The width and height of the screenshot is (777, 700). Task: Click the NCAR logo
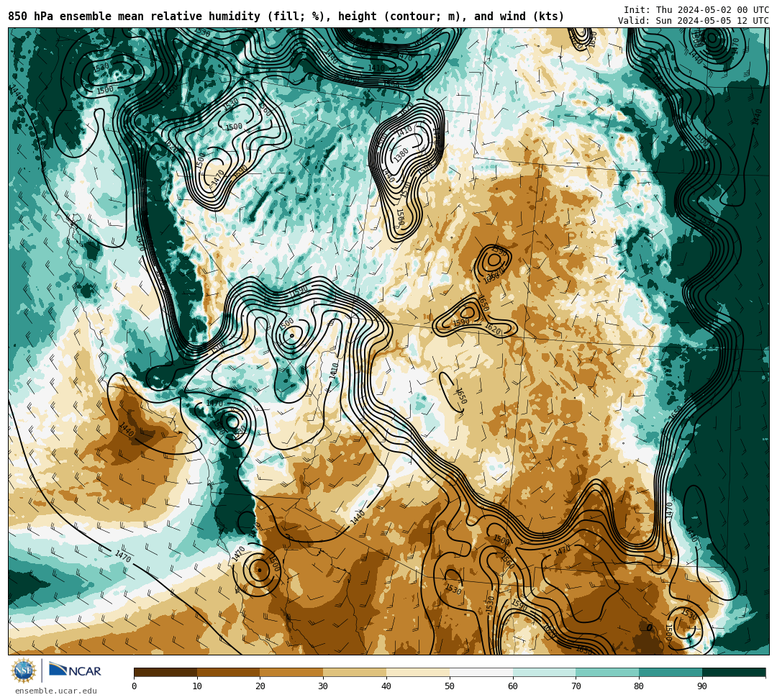pos(75,670)
